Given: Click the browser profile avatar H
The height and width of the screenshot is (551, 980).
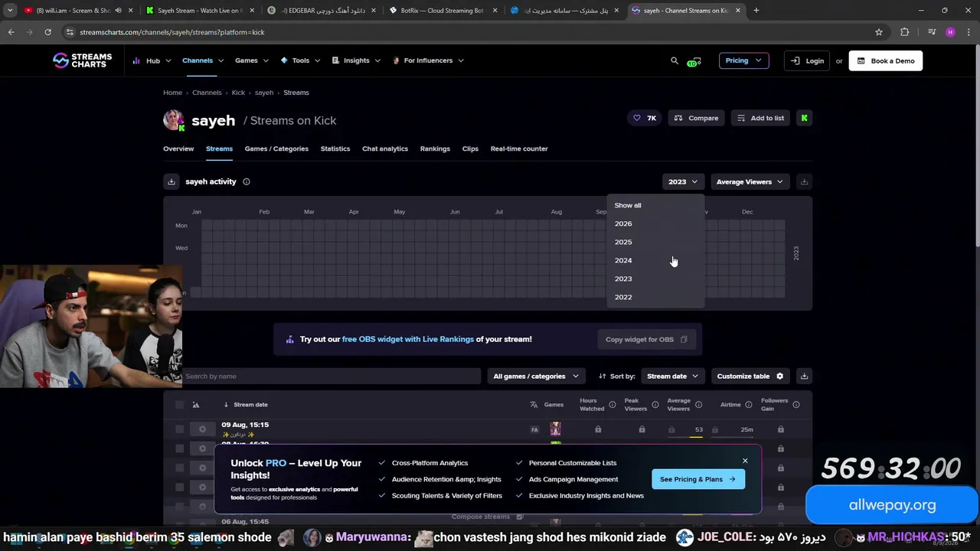Looking at the screenshot, I should coord(950,32).
